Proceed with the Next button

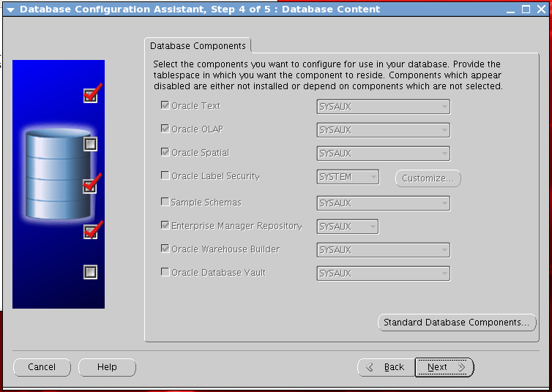pos(444,367)
